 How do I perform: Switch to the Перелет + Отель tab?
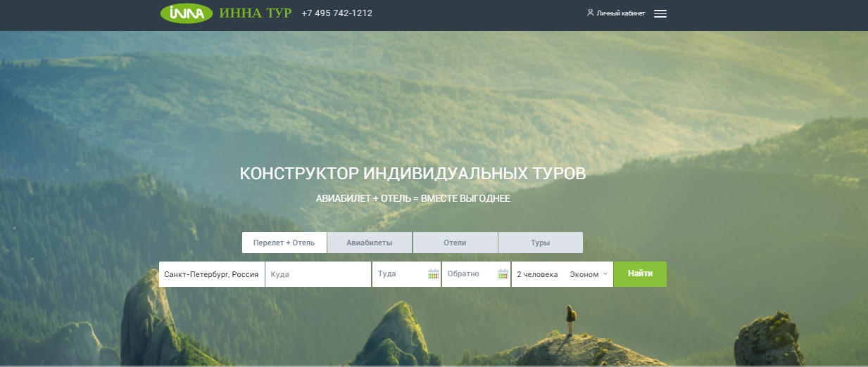click(x=284, y=243)
